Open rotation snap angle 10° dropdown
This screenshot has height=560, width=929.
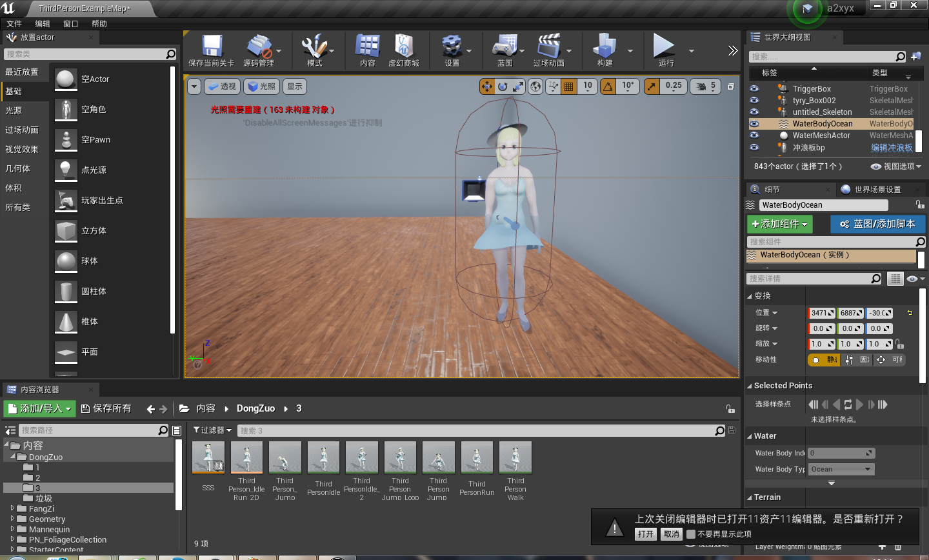point(628,86)
